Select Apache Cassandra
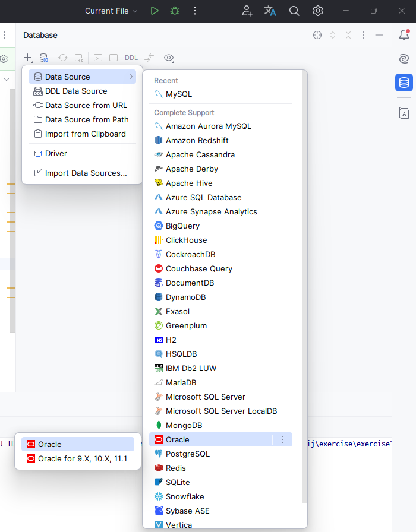The height and width of the screenshot is (532, 416). click(x=220, y=155)
